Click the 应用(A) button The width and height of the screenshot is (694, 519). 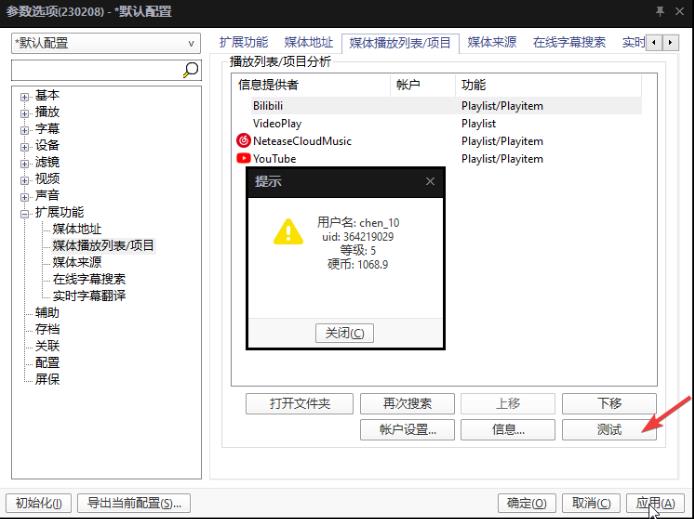655,503
